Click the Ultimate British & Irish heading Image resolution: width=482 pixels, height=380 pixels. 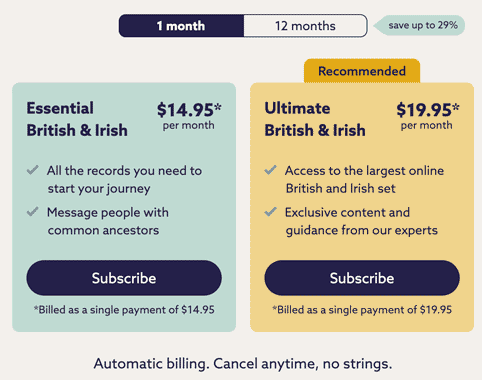[x=315, y=119]
